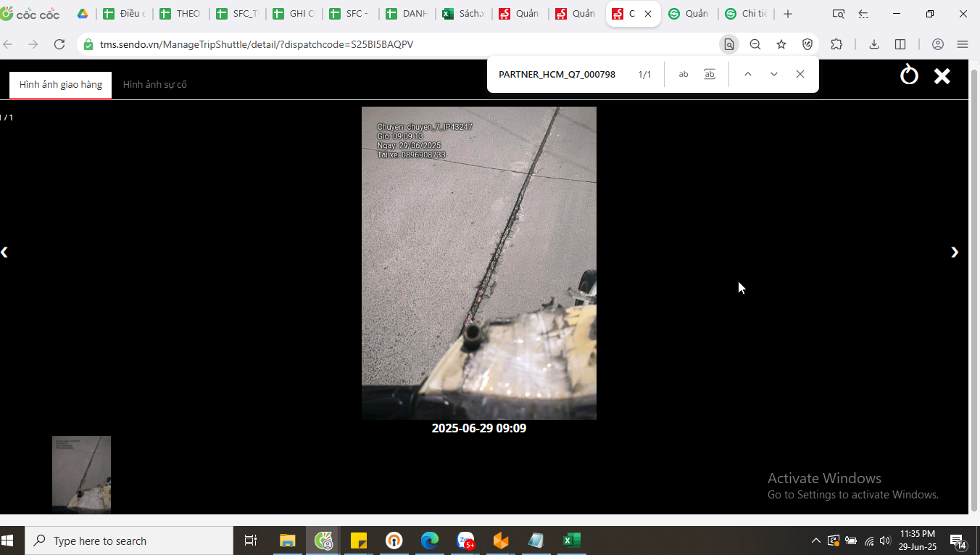Close the find-in-page bar

coord(800,74)
